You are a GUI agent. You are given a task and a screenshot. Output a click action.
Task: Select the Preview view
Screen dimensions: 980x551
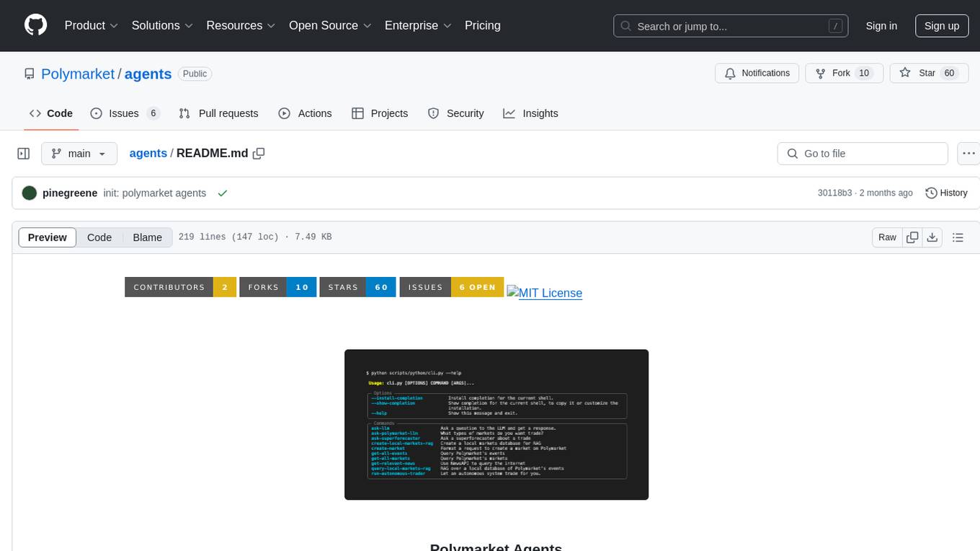(48, 237)
